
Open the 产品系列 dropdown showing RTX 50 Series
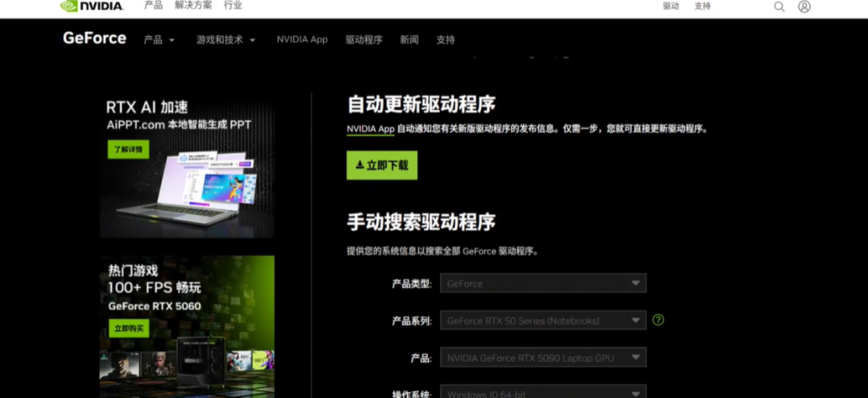[543, 321]
